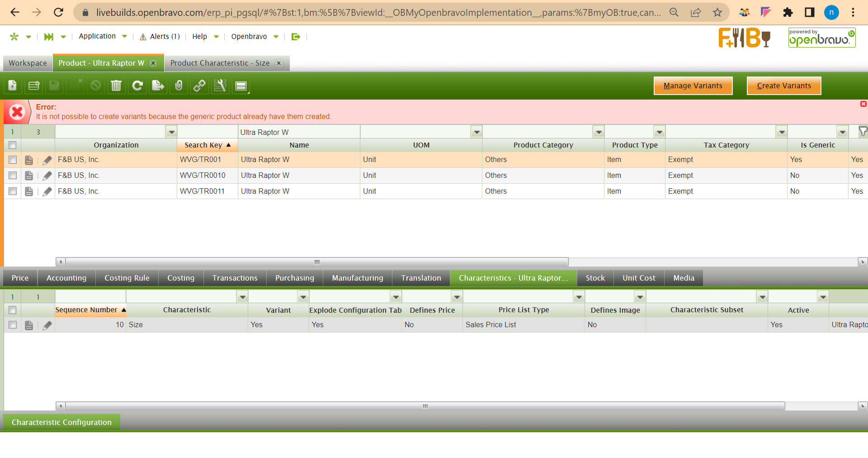
Task: Click the product grid horizontal scrollbar
Action: pos(316,262)
